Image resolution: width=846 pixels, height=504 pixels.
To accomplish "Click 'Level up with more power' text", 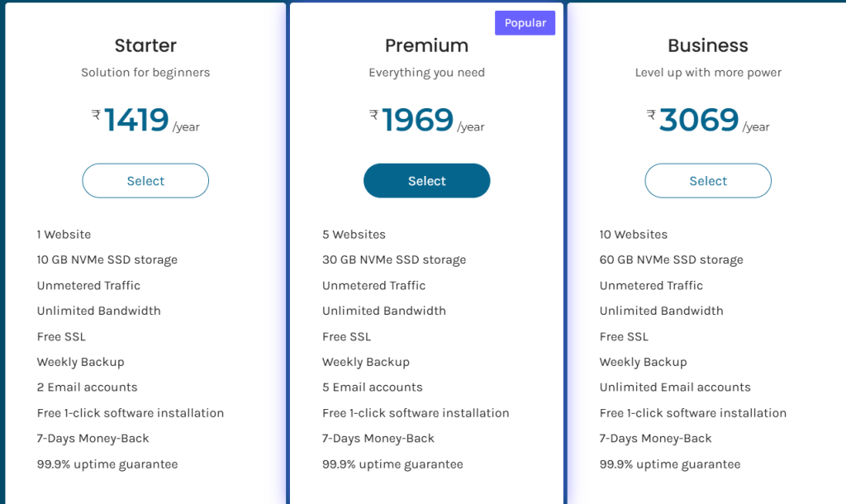I will pos(708,73).
